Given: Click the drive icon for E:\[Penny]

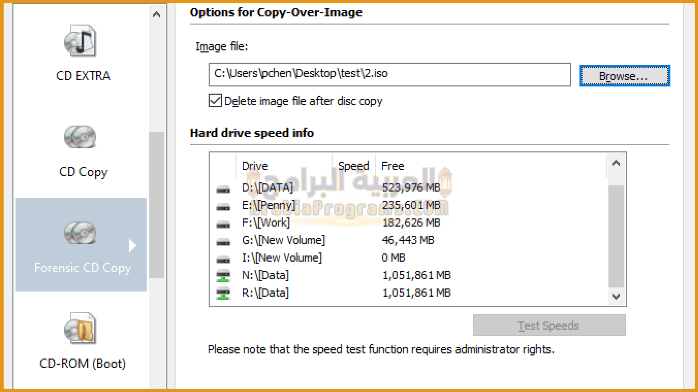Looking at the screenshot, I should click(223, 207).
